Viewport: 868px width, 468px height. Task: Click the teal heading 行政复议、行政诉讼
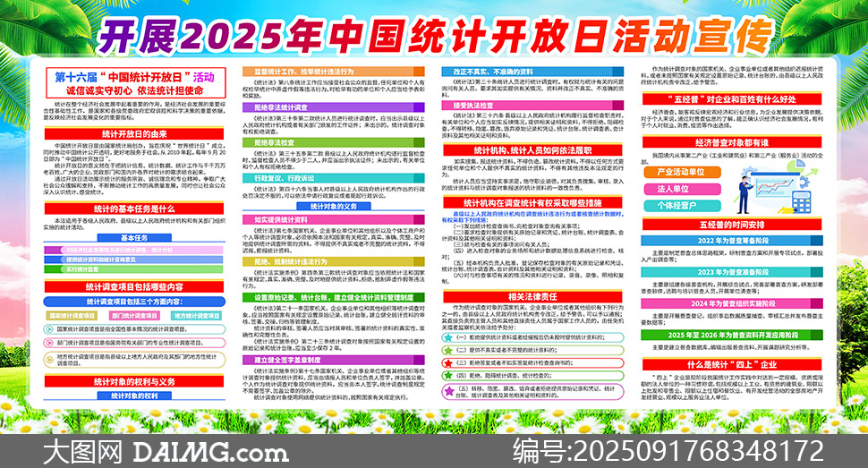point(334,178)
